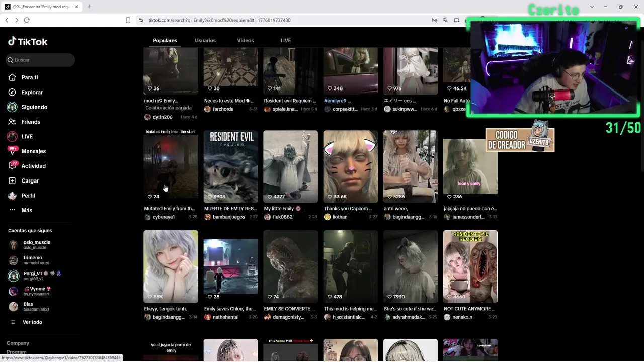Go forward in the browser
644x362 pixels.
[x=17, y=20]
